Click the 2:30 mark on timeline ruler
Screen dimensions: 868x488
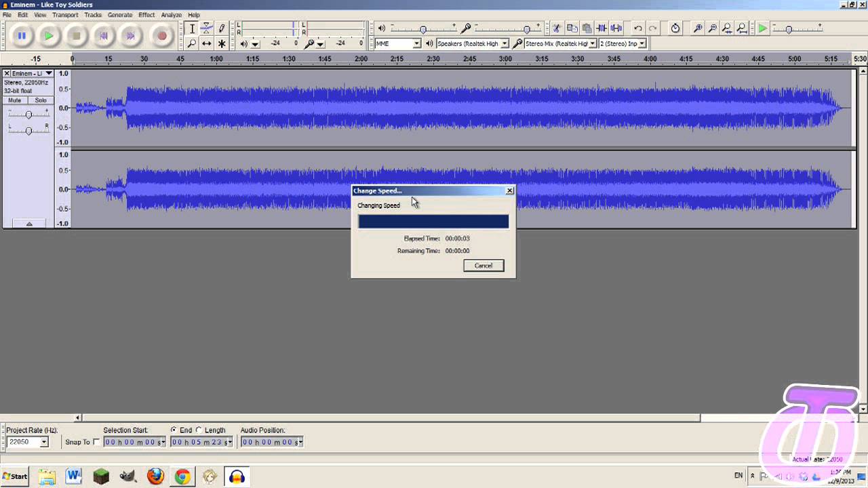tap(433, 59)
